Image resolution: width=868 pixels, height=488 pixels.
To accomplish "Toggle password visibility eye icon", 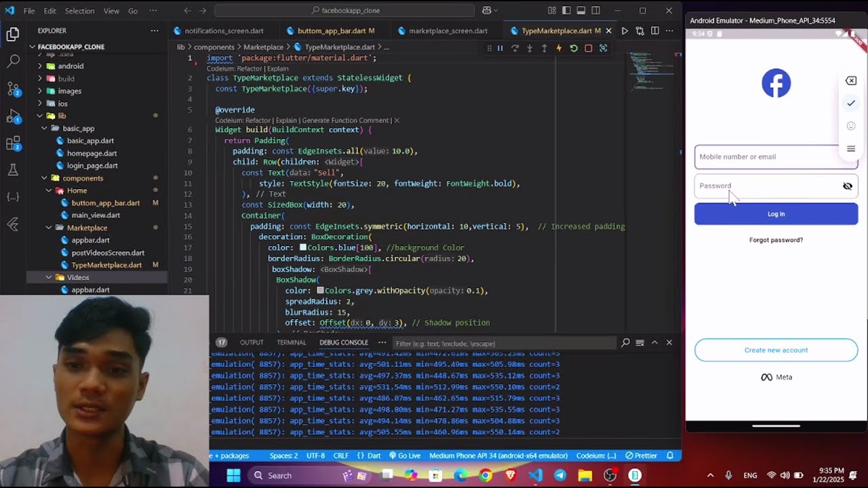I will pyautogui.click(x=847, y=186).
